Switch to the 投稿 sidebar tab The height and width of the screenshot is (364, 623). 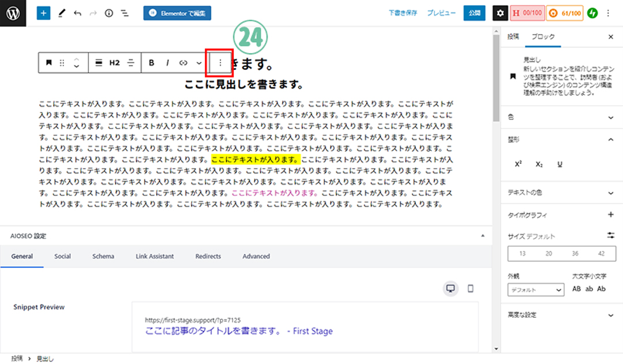[513, 36]
